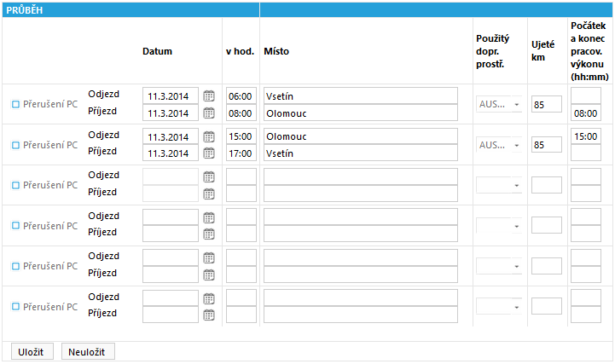Open transport dropdown AUS for first trip
The width and height of the screenshot is (615, 364).
coord(499,104)
